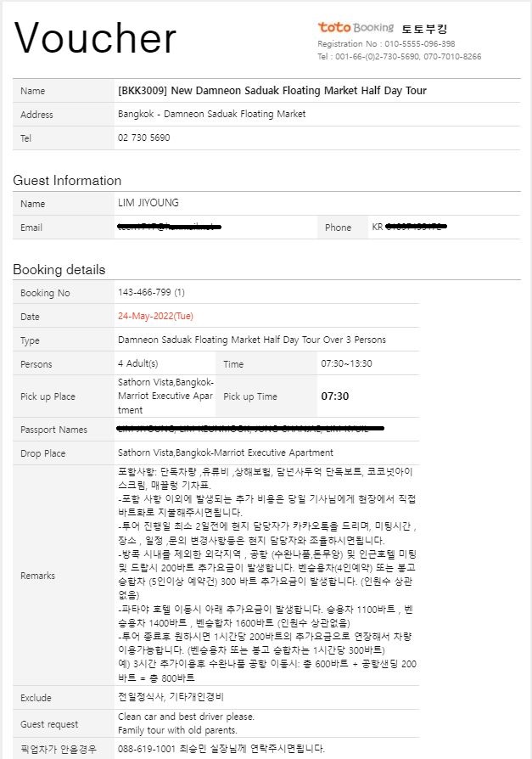Viewport: 532px width, 759px height.
Task: Click the 4 Adult(s) persons value
Action: [x=137, y=363]
